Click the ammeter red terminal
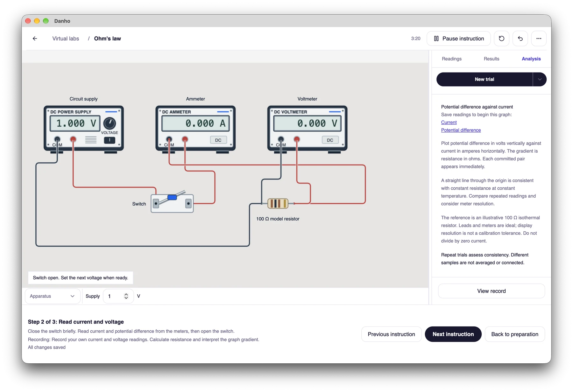Viewport: 573px width, 392px height. [185, 139]
